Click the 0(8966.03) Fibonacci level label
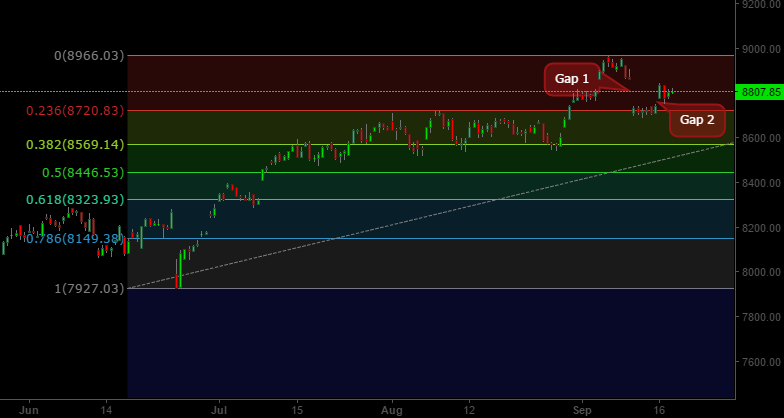Screen dimensions: 784x418 (89, 56)
